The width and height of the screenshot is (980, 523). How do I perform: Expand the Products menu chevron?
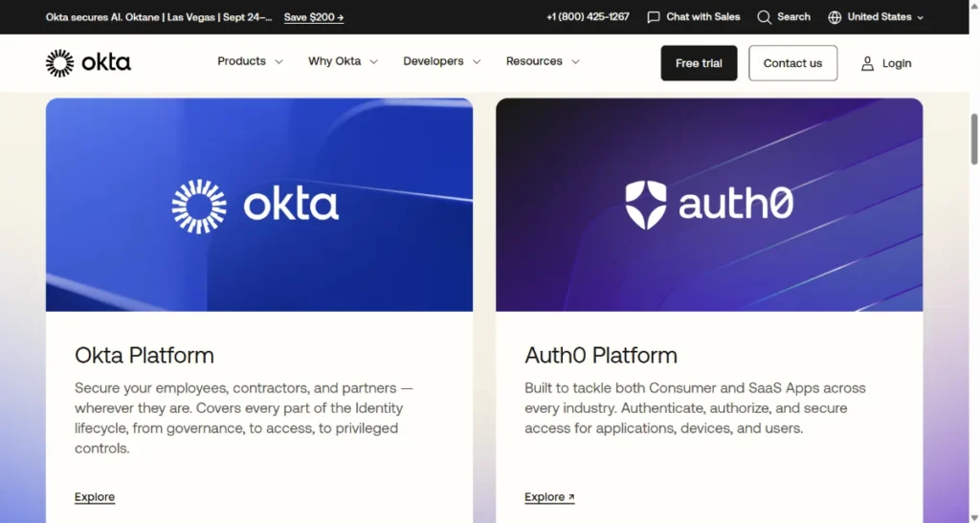278,62
